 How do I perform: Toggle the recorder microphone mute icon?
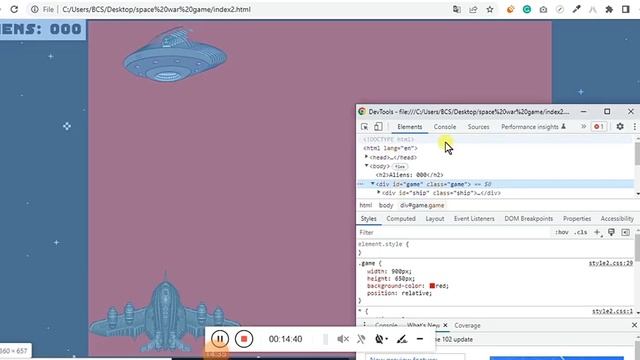tap(361, 339)
